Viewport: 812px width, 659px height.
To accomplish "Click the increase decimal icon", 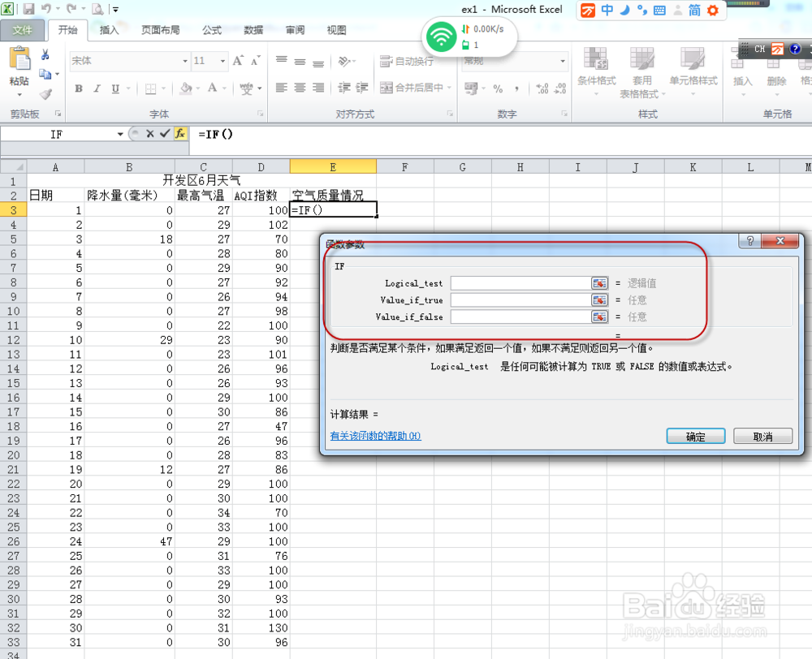I will coord(542,88).
